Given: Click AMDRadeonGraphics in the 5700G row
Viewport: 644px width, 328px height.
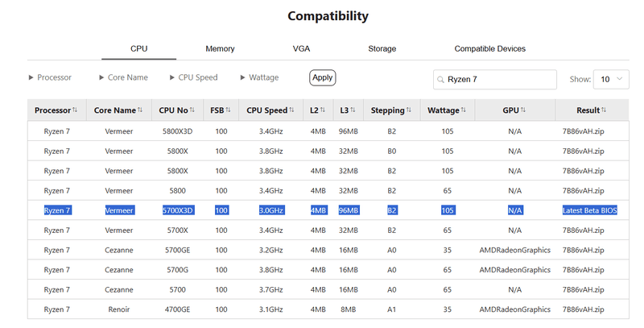Looking at the screenshot, I should (x=514, y=270).
